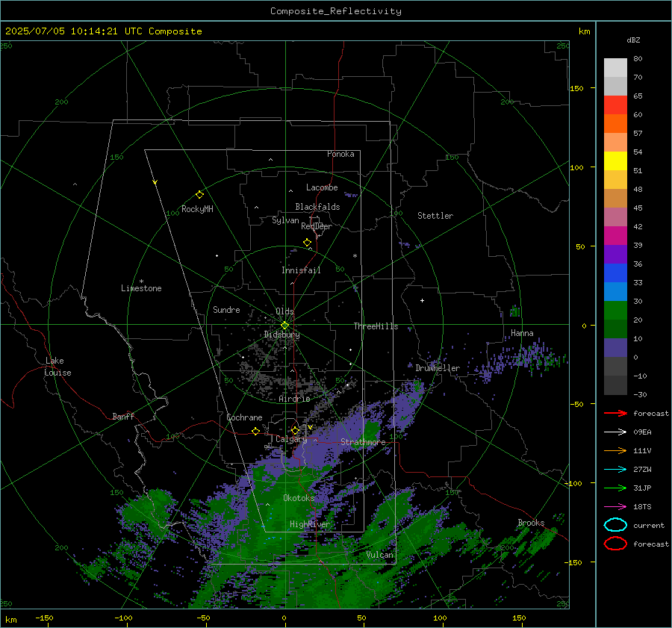Viewport: 672px width, 628px height.
Task: Click the Innisfail town label
Action: click(x=301, y=270)
